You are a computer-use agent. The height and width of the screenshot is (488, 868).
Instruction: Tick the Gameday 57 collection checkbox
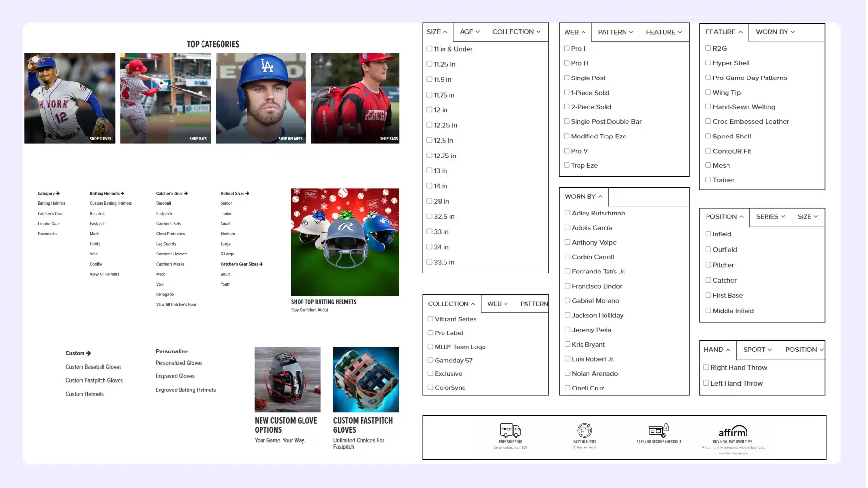click(430, 360)
